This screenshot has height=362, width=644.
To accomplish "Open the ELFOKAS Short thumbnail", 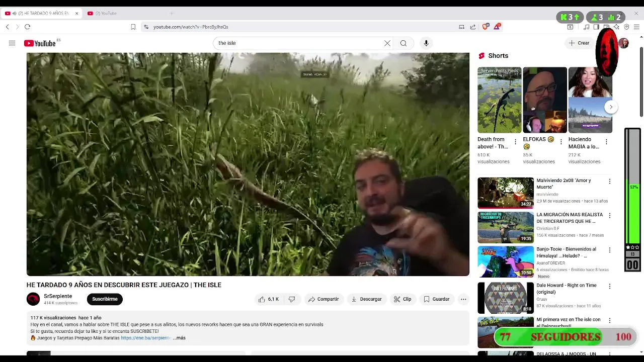I will click(545, 100).
